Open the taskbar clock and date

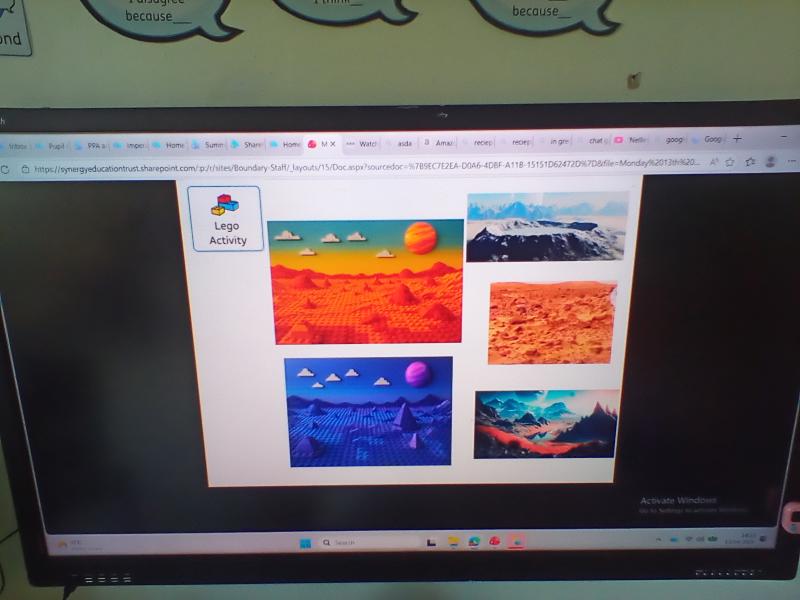coord(746,539)
